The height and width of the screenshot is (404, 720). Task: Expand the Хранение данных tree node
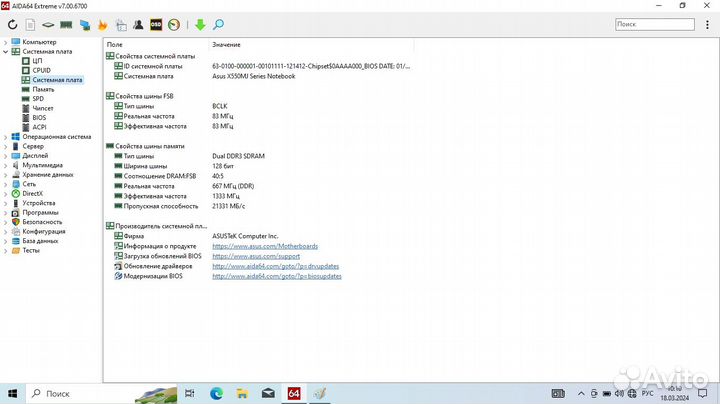pyautogui.click(x=6, y=175)
